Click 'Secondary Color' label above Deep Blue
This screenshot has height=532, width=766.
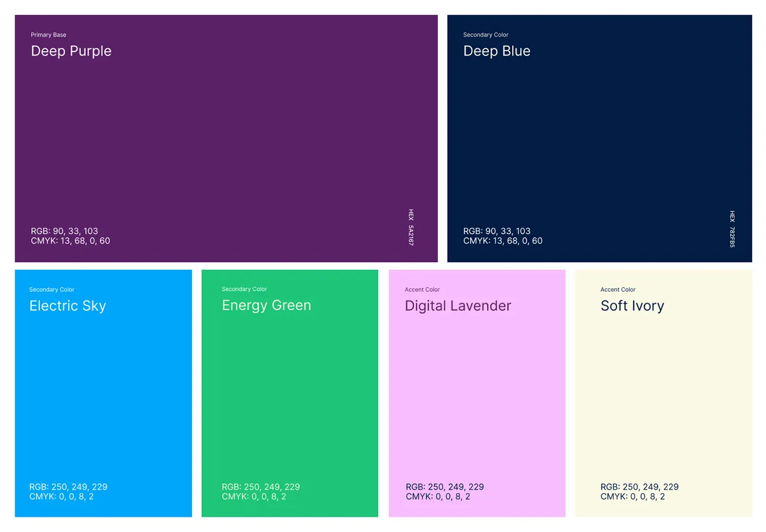tap(486, 34)
